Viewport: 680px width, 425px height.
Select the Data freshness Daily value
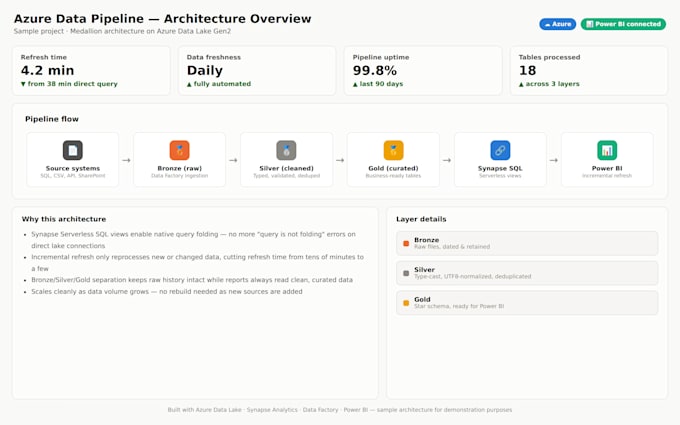point(205,70)
